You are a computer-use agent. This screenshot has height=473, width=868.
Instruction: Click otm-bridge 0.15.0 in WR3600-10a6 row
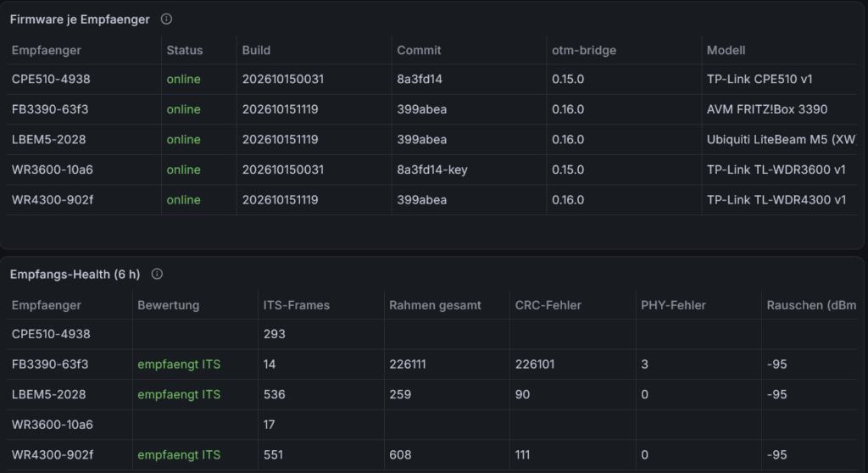(568, 170)
